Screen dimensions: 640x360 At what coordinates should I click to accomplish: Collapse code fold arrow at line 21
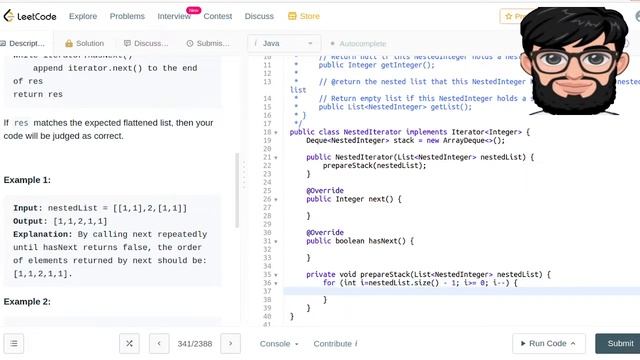[x=276, y=158]
